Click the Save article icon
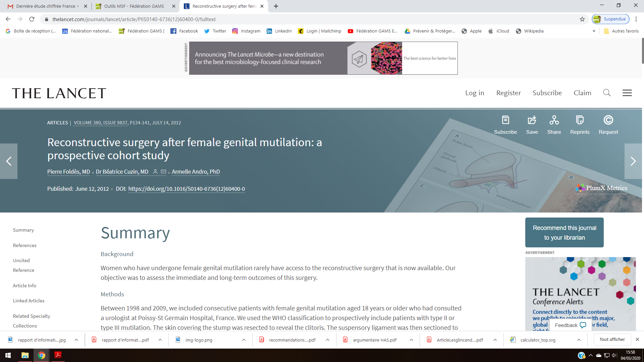The width and height of the screenshot is (644, 362). coord(532,120)
